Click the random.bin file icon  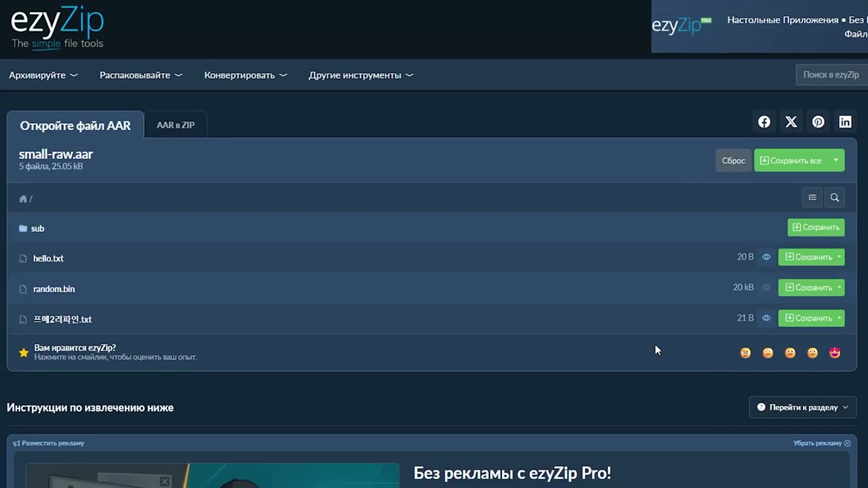coord(23,289)
